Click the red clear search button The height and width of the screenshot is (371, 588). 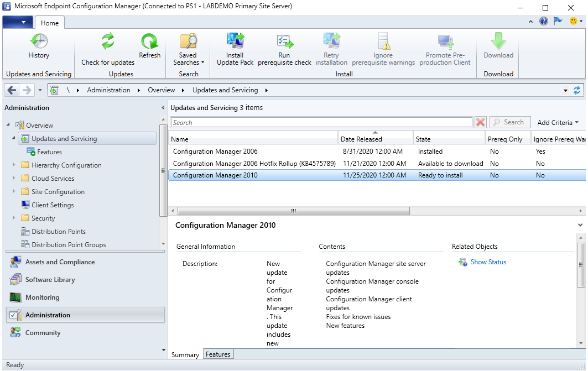coord(481,122)
